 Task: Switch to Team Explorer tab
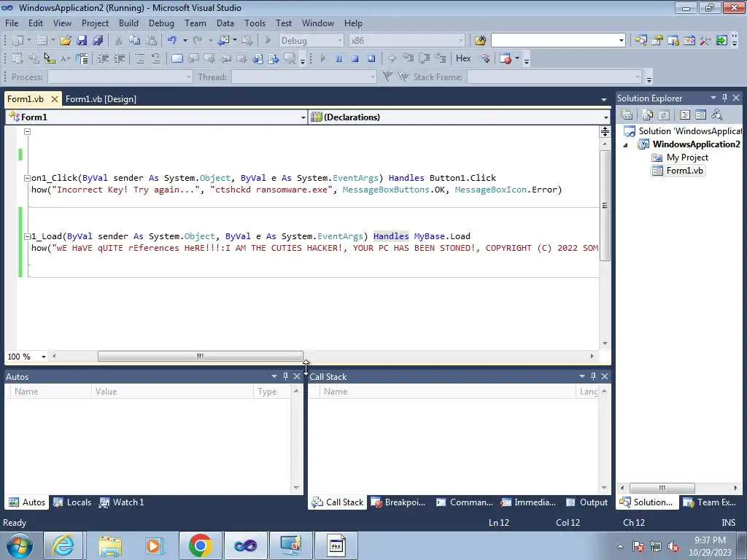[x=710, y=502]
